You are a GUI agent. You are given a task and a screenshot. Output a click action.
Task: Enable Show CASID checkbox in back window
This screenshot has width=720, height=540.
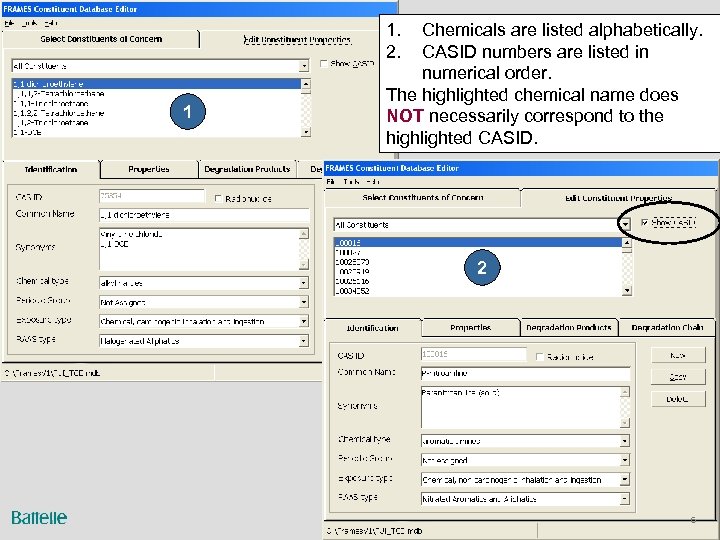click(324, 64)
